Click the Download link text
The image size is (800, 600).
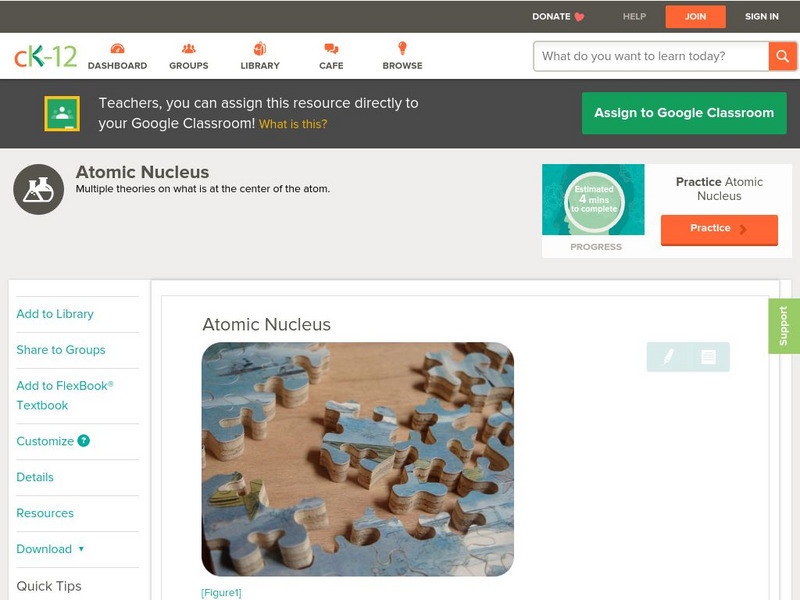44,549
